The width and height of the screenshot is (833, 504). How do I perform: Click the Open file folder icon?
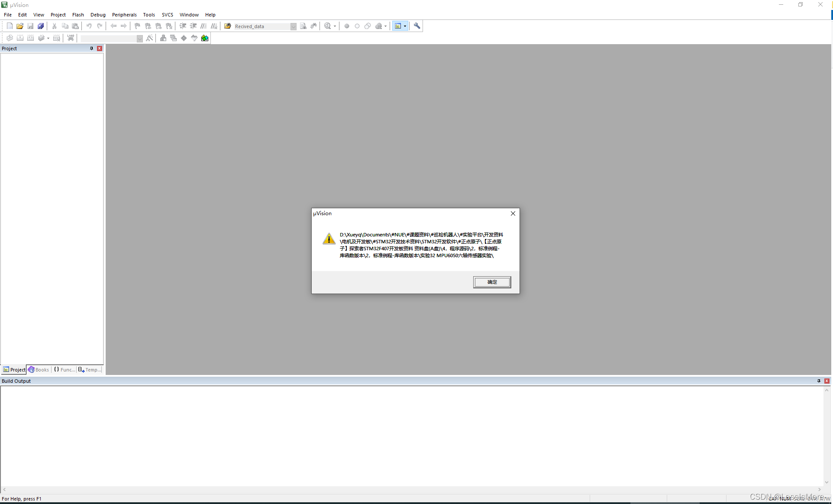click(x=20, y=26)
